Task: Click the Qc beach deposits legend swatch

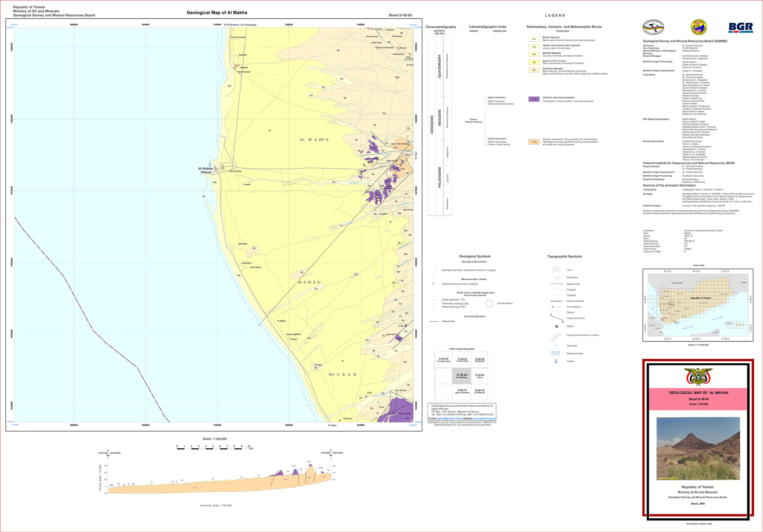Action: click(534, 39)
